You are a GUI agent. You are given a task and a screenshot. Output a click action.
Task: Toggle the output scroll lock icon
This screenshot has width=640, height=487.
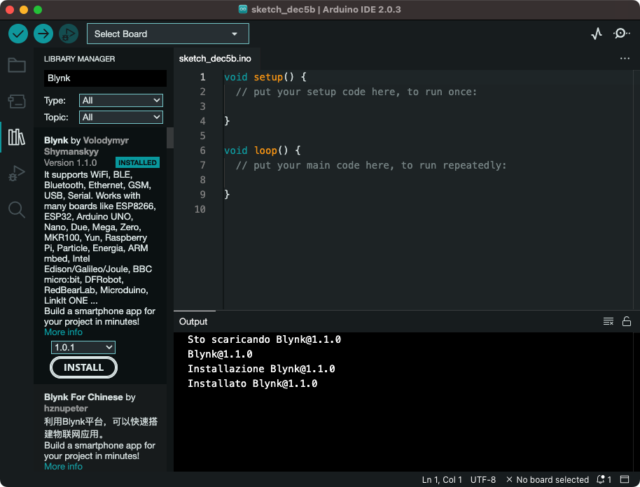click(x=626, y=321)
